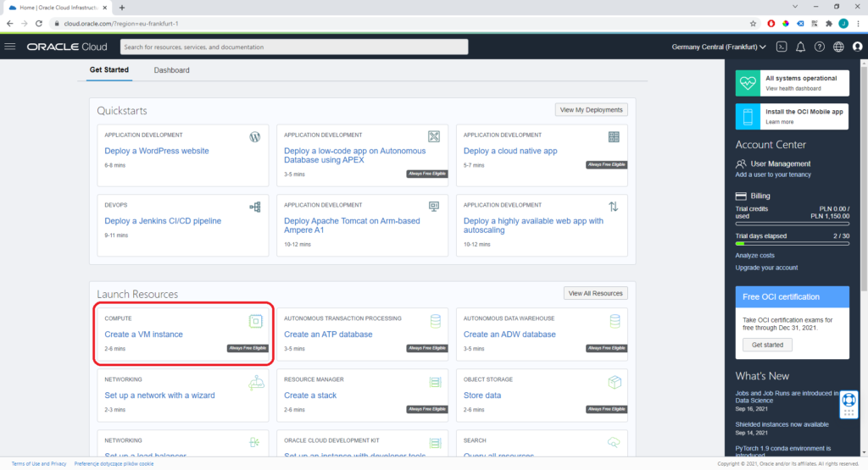Open the browser extensions puzzle icon
Screen dimensions: 868x470
click(x=829, y=24)
